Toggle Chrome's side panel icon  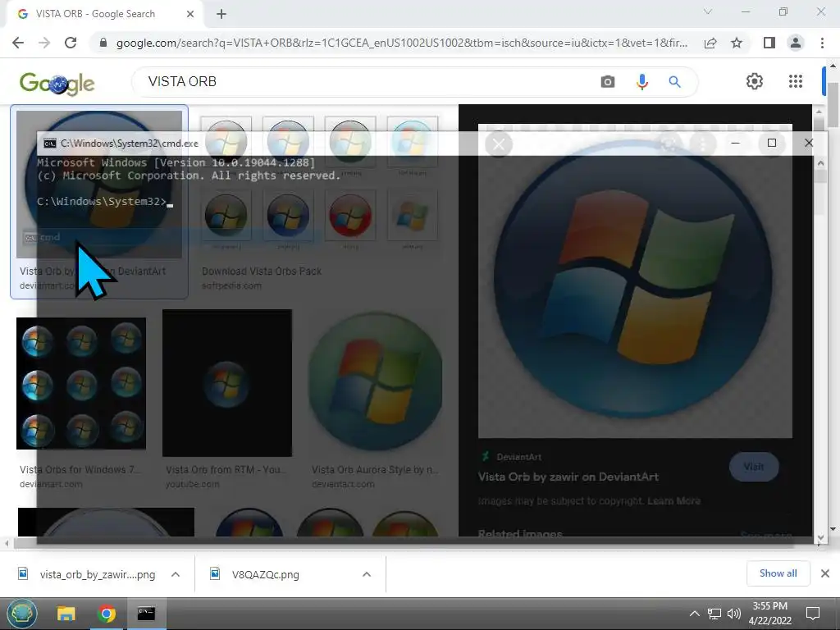[769, 43]
